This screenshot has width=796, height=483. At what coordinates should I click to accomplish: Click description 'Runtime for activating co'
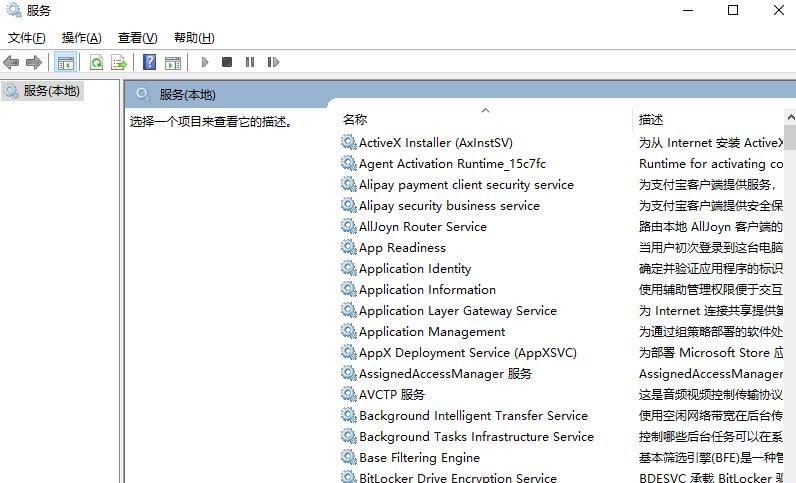coord(711,164)
